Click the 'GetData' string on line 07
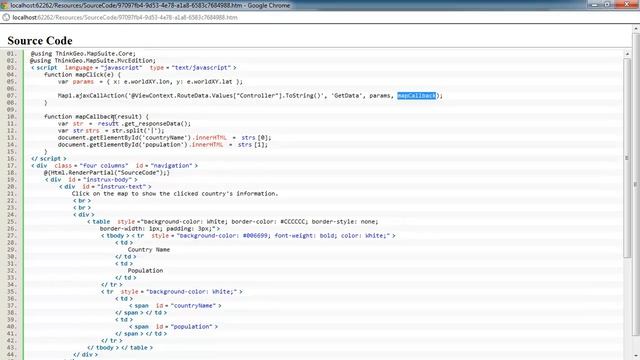The width and height of the screenshot is (640, 360). pos(347,96)
